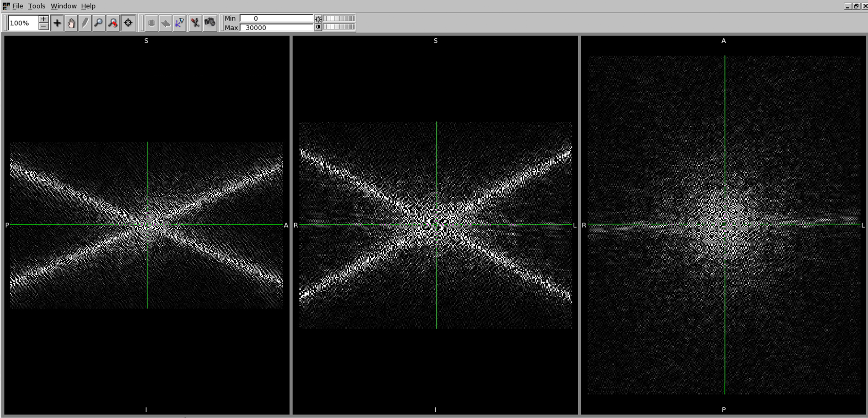Click the brightness sun icon
The image size is (868, 418).
click(318, 19)
